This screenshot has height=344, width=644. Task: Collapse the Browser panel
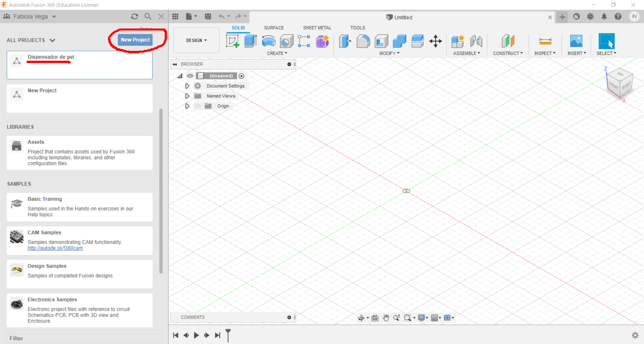coord(175,64)
